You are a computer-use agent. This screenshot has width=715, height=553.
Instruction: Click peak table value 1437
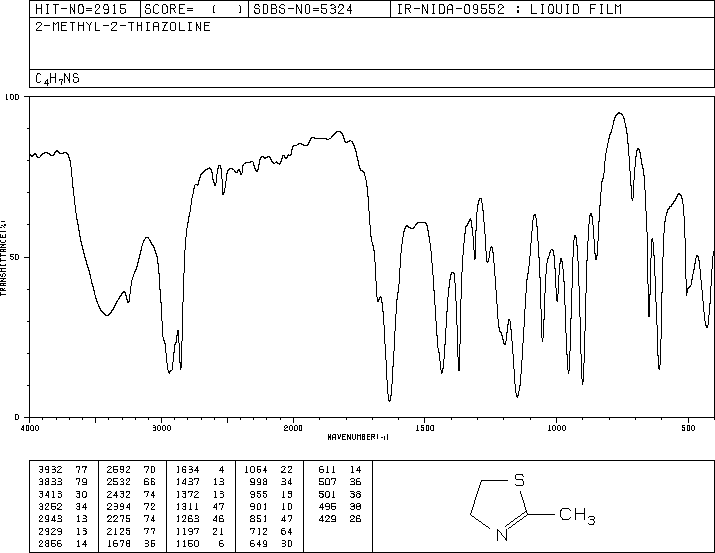(187, 482)
